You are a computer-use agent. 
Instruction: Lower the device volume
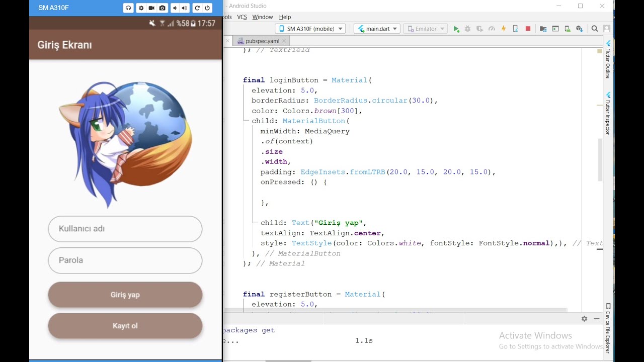[175, 8]
